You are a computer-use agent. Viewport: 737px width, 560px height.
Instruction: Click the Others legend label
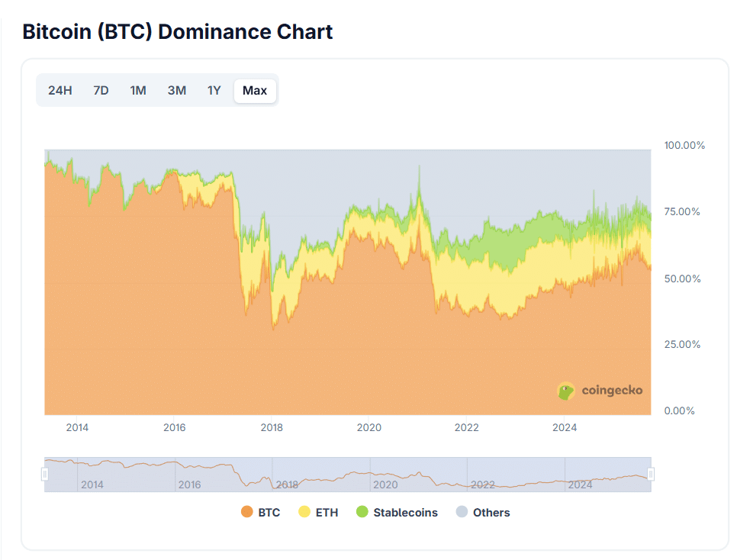(491, 513)
